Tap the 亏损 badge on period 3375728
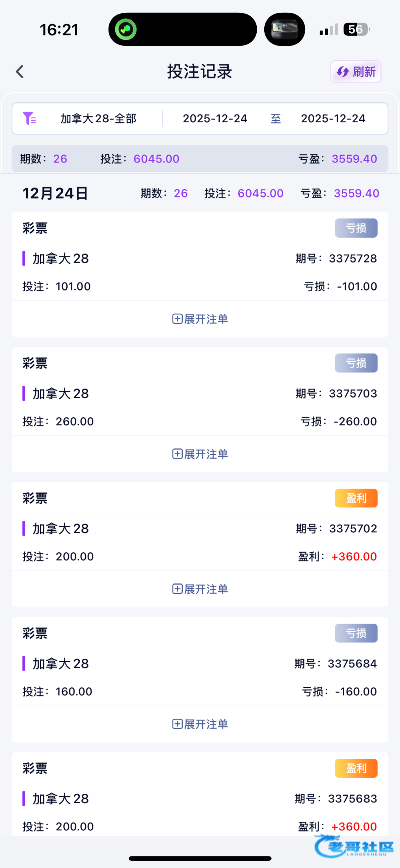This screenshot has height=868, width=400. pyautogui.click(x=356, y=228)
